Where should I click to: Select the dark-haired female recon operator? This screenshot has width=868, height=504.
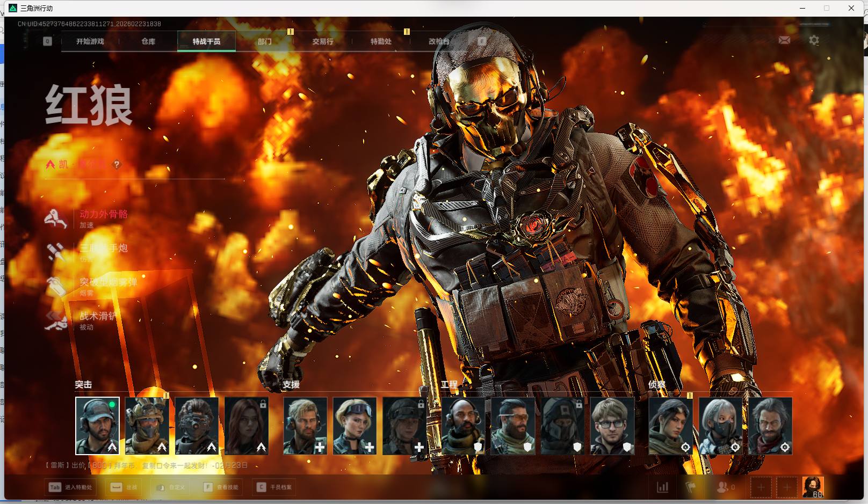pyautogui.click(x=670, y=426)
